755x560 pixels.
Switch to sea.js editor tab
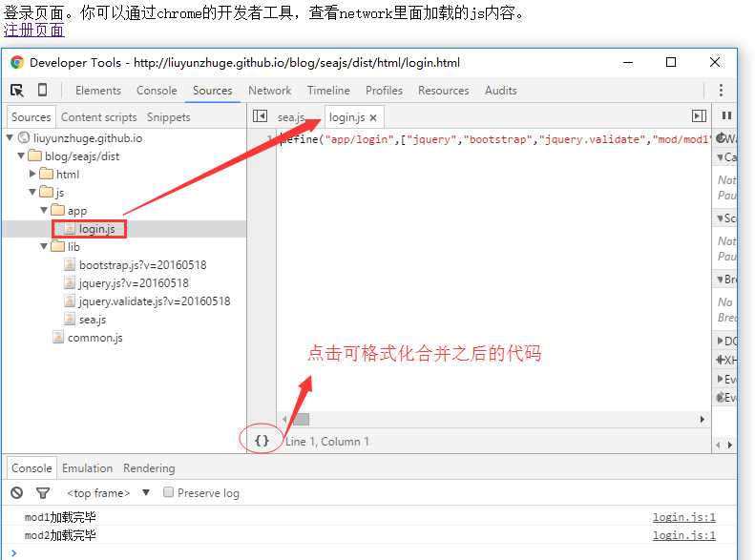[291, 117]
